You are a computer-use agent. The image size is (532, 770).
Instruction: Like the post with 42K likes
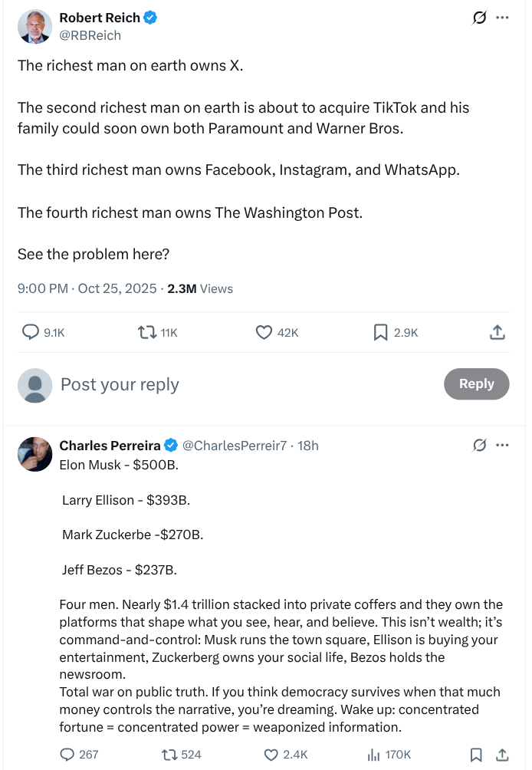[x=264, y=332]
